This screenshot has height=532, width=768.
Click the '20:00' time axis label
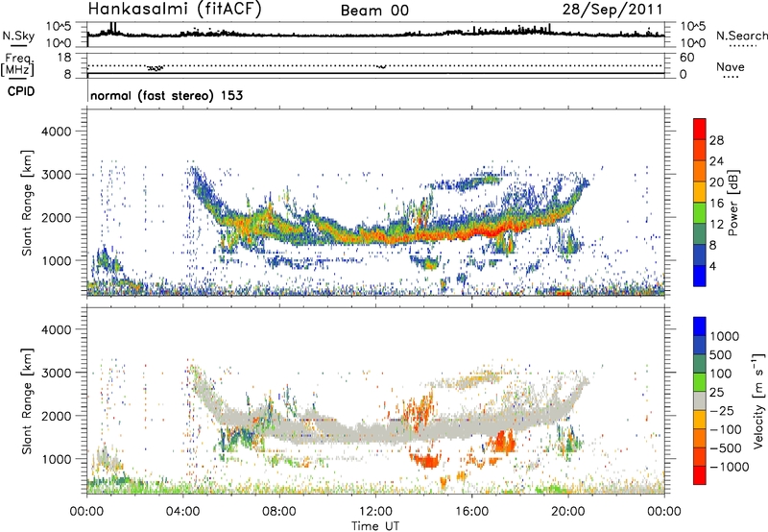pos(568,512)
